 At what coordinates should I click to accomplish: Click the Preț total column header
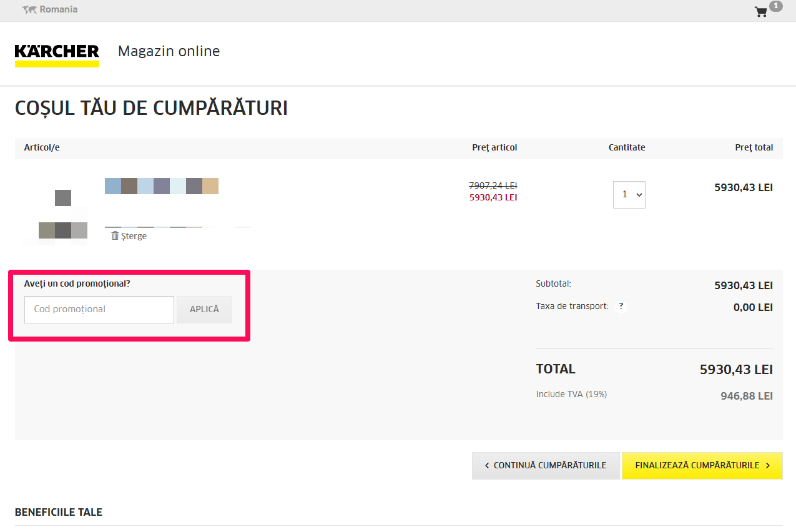(754, 148)
